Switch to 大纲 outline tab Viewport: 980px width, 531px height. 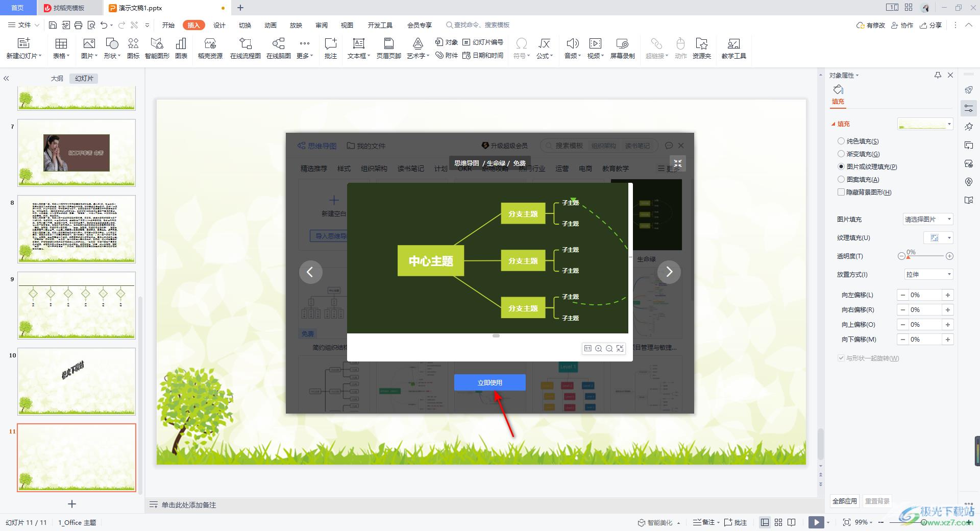pos(57,78)
